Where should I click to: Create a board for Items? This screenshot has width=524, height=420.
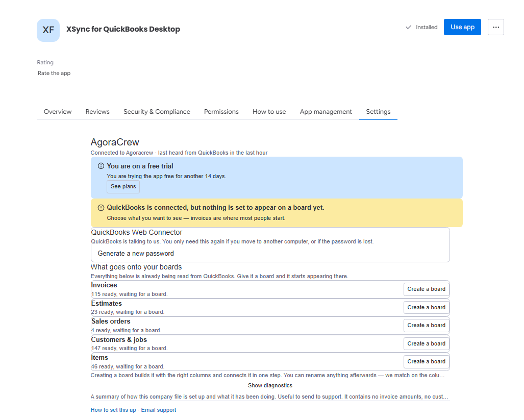click(426, 361)
